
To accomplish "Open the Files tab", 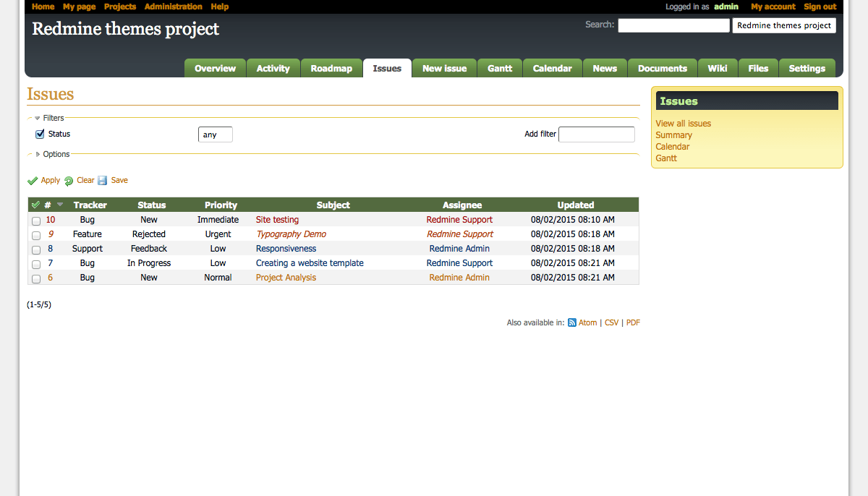I will (758, 68).
